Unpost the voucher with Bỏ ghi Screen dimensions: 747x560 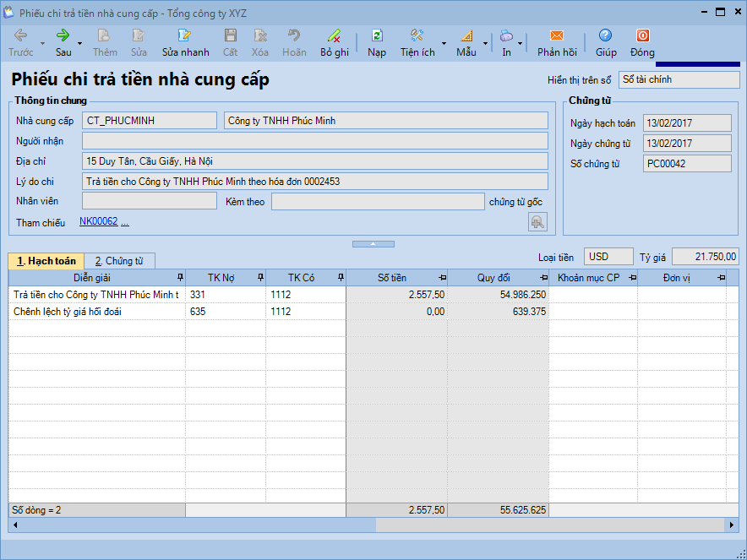click(x=335, y=43)
